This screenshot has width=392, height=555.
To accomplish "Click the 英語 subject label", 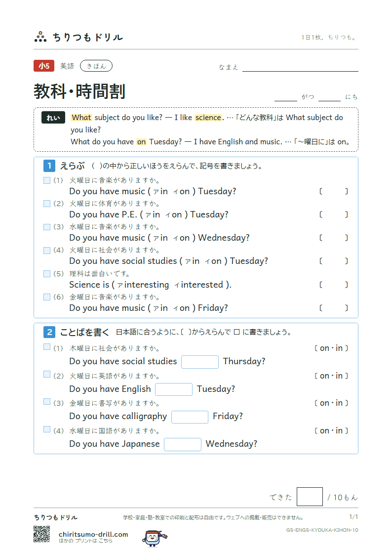I will point(67,66).
